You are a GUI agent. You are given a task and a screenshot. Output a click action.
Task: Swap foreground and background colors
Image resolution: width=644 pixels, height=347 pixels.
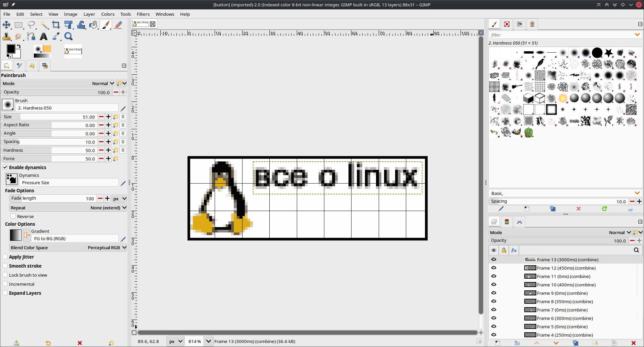click(19, 46)
